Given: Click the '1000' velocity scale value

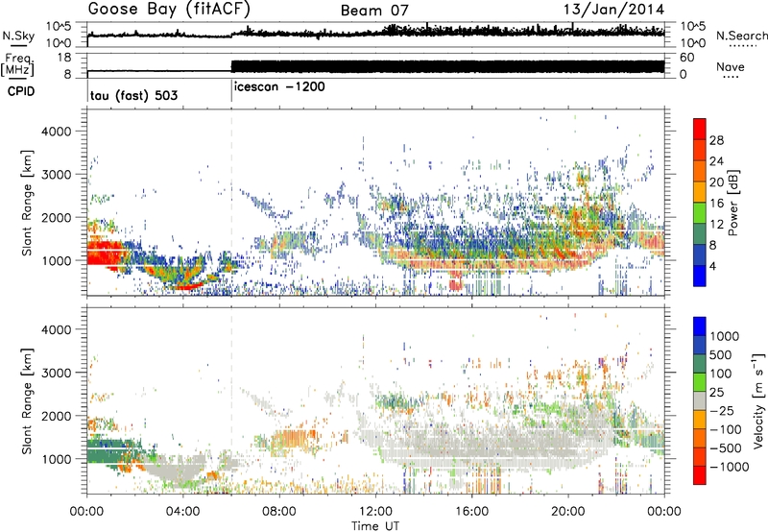Looking at the screenshot, I should pyautogui.click(x=724, y=336).
